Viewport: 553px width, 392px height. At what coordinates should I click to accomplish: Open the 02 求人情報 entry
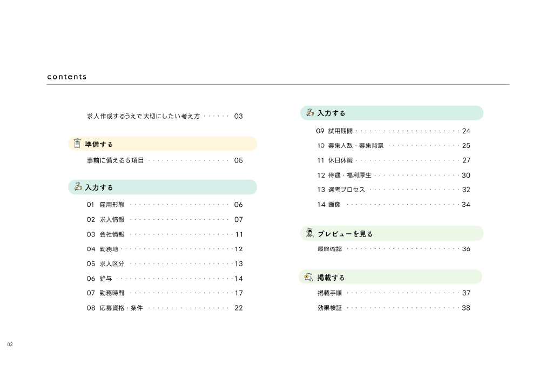pos(165,219)
